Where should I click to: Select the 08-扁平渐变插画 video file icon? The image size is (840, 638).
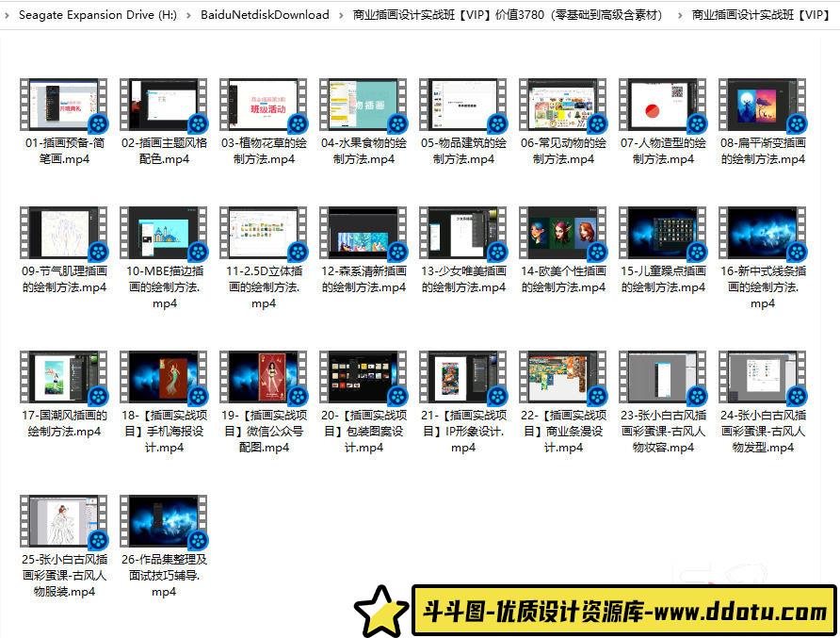[762, 105]
